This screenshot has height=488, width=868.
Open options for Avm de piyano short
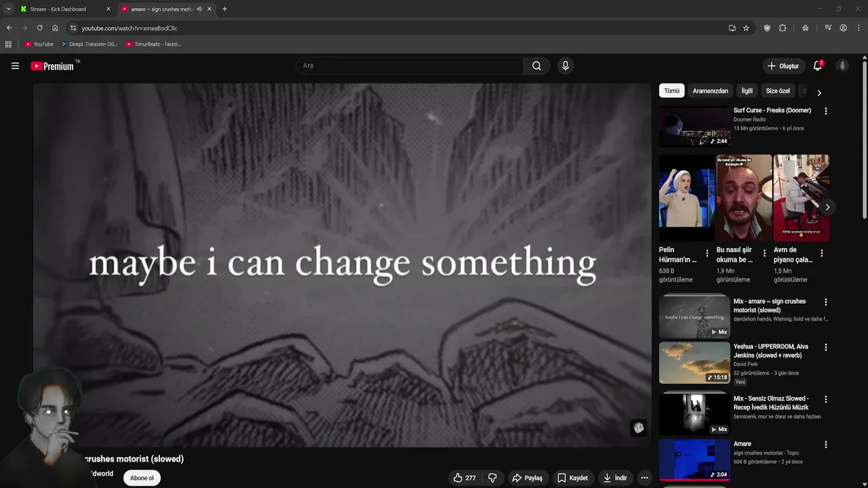821,253
